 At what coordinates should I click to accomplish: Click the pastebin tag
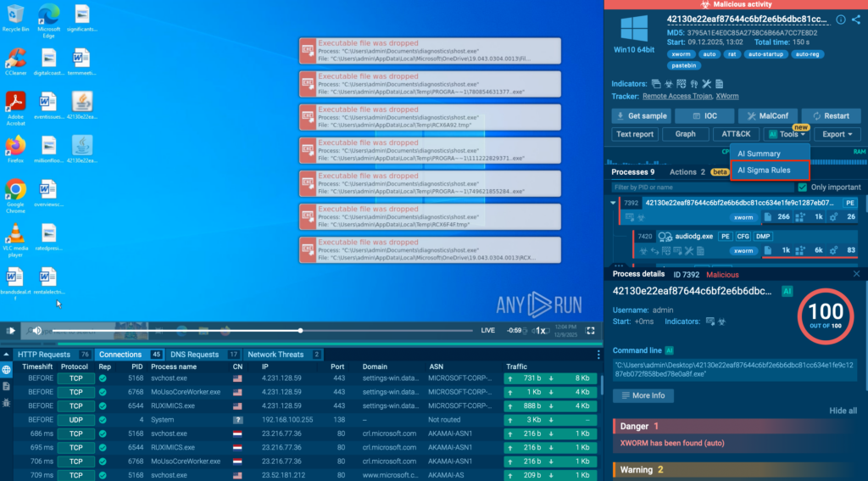point(684,65)
